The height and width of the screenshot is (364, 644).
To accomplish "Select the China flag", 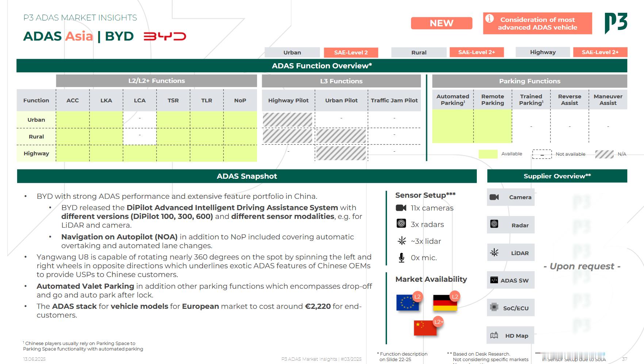I will pos(425,328).
